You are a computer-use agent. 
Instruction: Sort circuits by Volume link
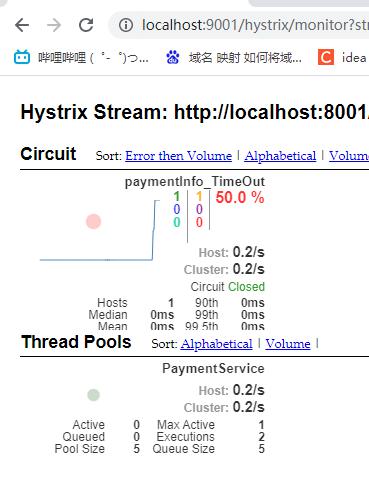coord(349,156)
